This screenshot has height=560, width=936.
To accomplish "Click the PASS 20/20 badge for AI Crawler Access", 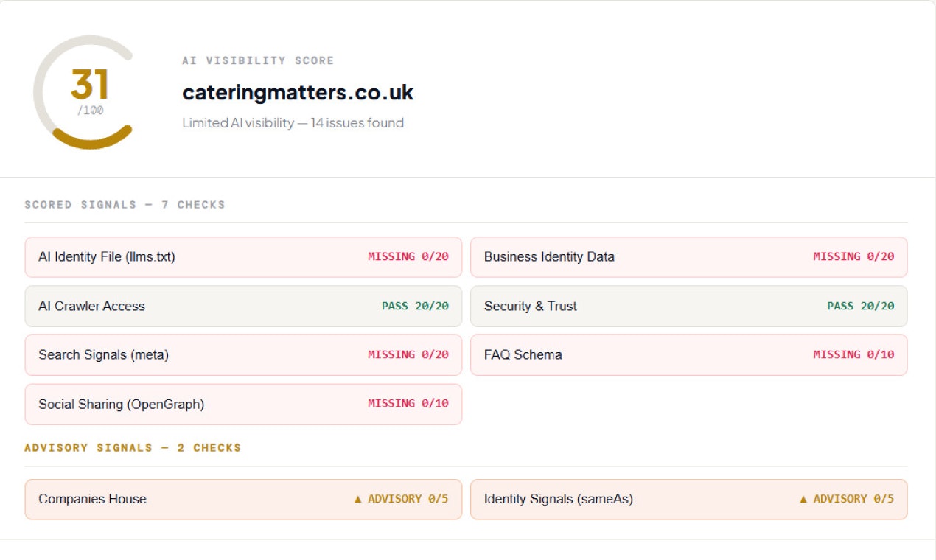I will [x=415, y=307].
